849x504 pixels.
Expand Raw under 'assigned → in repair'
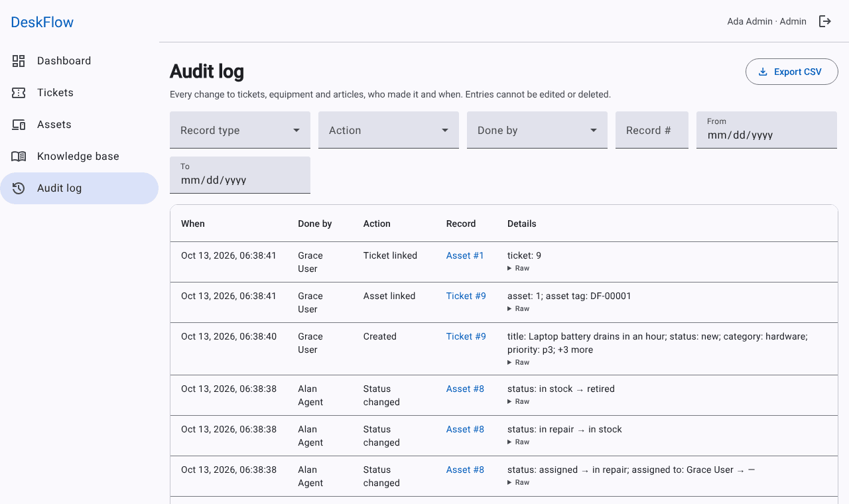click(x=519, y=483)
